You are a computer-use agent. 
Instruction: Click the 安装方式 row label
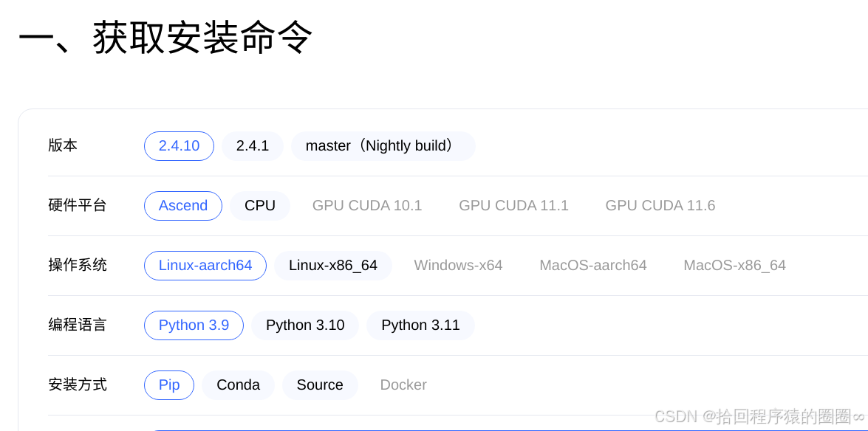[x=78, y=385]
